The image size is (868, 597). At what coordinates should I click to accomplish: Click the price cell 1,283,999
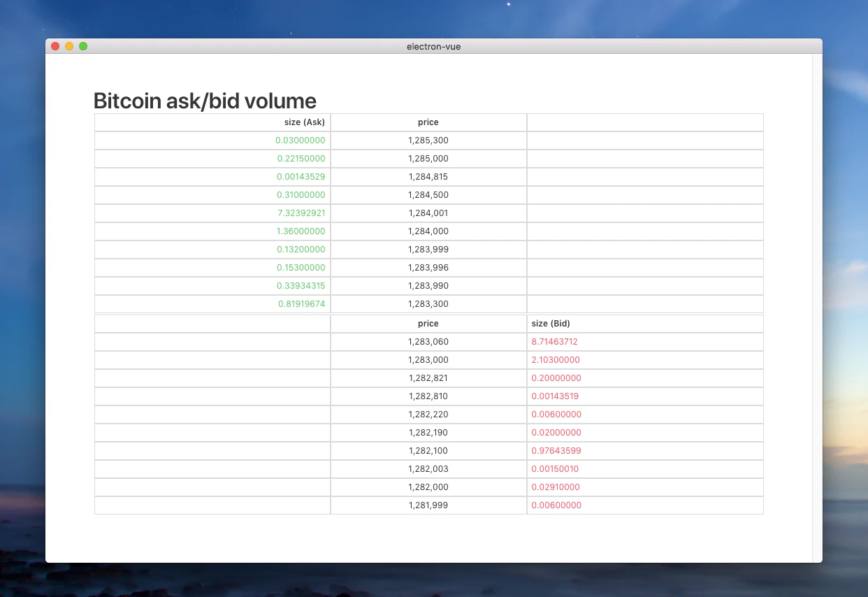pos(428,250)
